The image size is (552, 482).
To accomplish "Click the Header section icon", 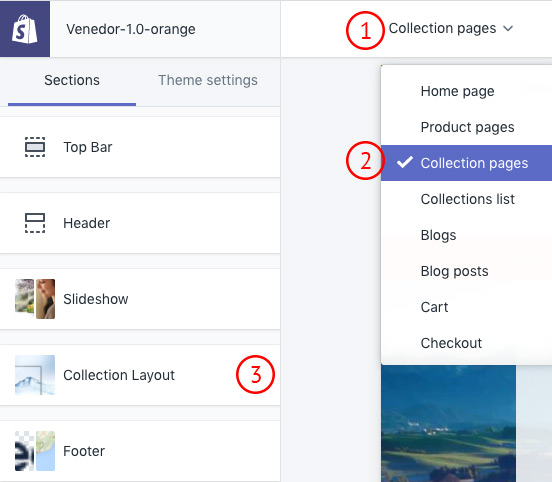I will (35, 223).
